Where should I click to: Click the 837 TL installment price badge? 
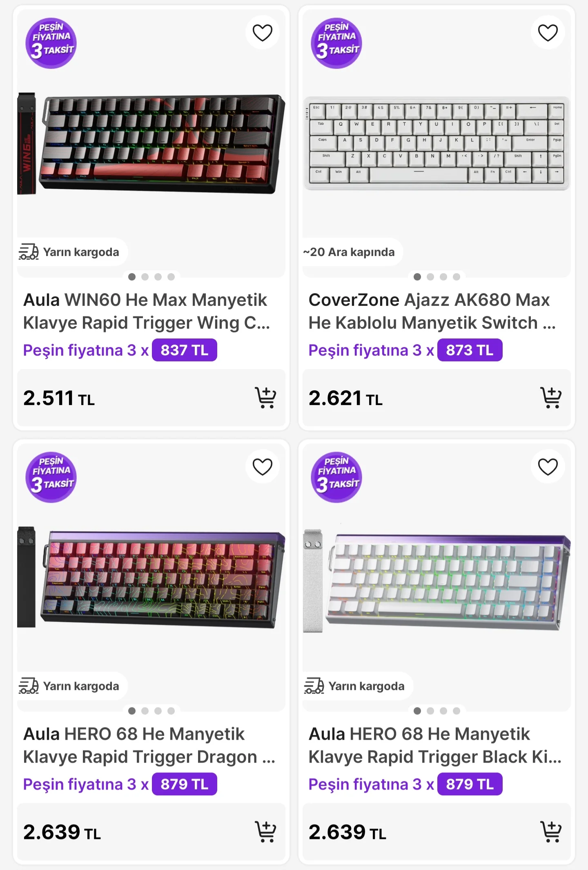click(184, 350)
